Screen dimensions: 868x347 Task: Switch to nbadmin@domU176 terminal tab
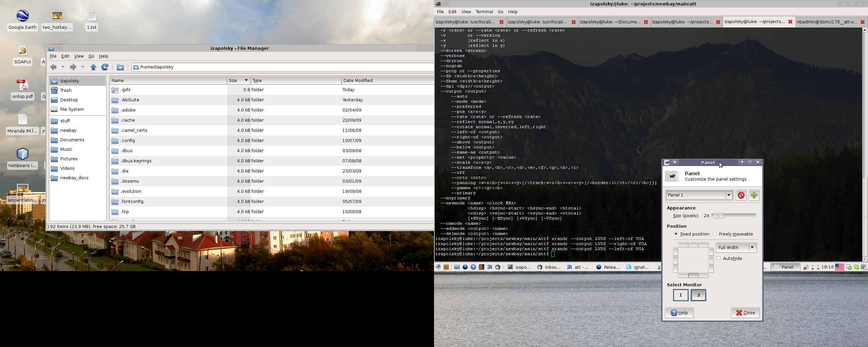coord(826,22)
